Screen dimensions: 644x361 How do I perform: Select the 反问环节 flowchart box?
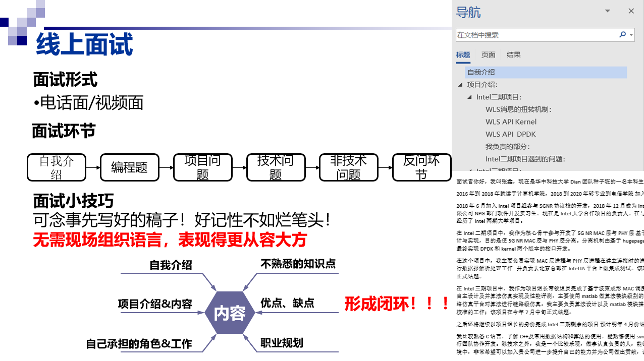421,167
